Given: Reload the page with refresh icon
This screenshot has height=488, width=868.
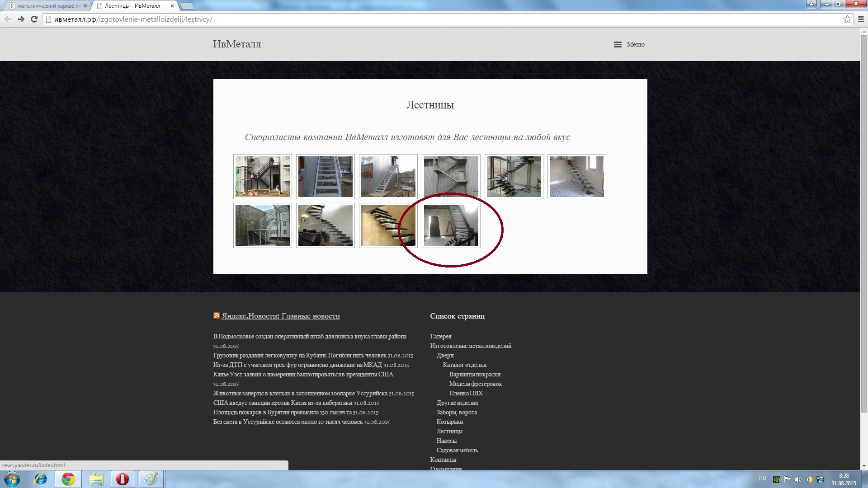Looking at the screenshot, I should 34,19.
